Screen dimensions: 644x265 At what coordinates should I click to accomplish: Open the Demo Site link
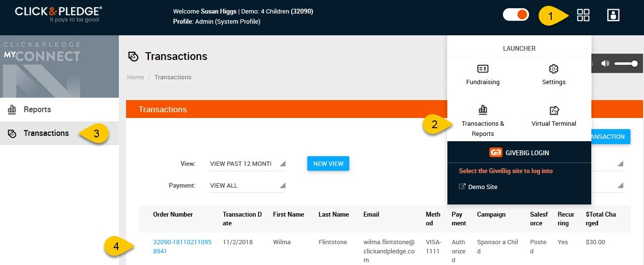click(483, 187)
